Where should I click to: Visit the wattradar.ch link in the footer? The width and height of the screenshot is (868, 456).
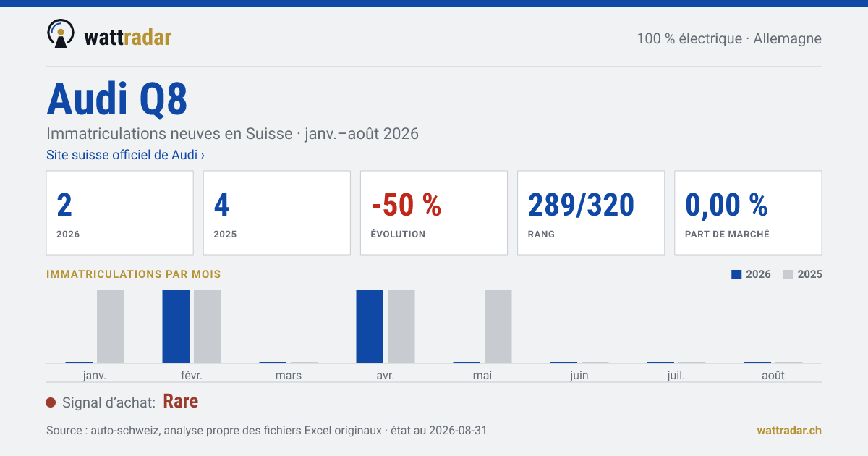pos(789,430)
